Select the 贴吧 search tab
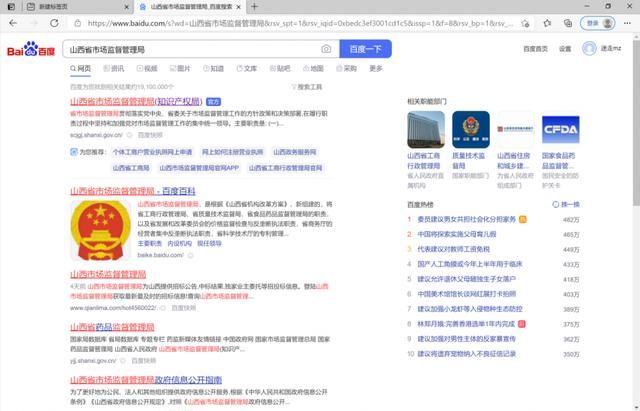 [x=280, y=69]
